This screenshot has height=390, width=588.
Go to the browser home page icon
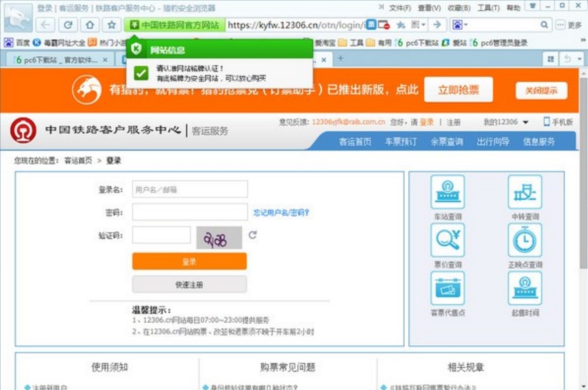coord(90,25)
